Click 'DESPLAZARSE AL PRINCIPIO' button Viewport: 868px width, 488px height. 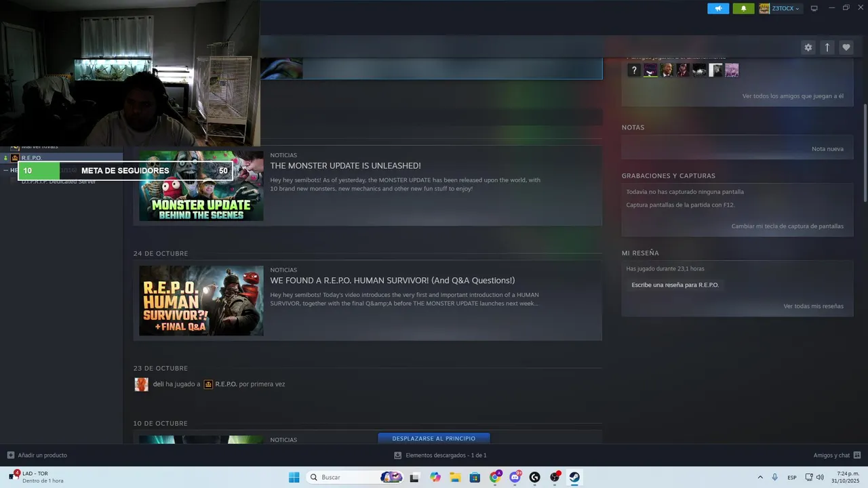click(434, 439)
